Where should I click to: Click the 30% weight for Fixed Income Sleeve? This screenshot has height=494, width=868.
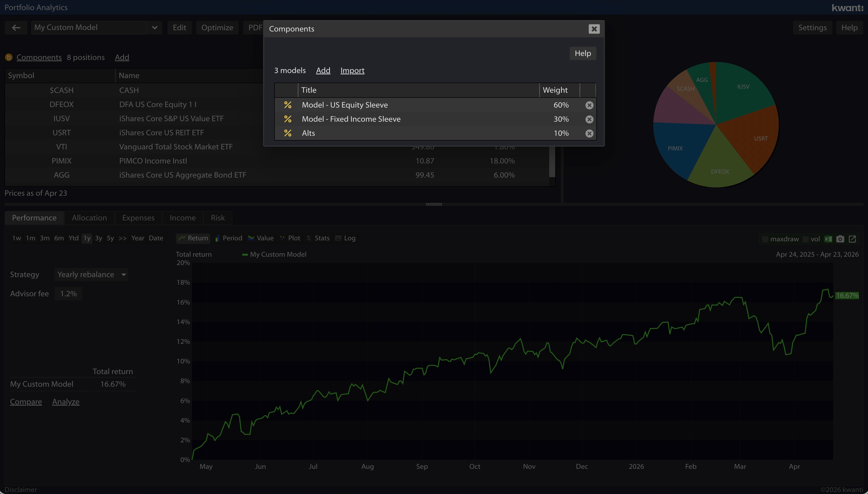pyautogui.click(x=561, y=119)
